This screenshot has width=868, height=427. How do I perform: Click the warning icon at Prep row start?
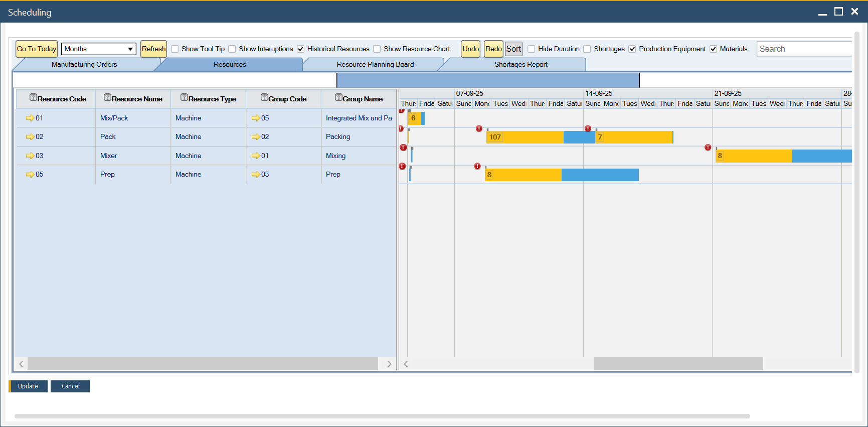[x=402, y=166]
